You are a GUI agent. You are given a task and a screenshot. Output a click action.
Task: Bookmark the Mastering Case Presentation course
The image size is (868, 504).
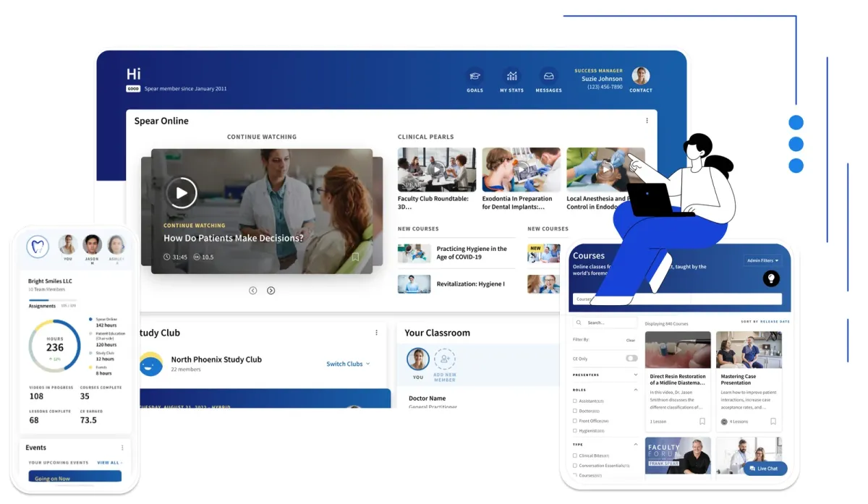773,422
